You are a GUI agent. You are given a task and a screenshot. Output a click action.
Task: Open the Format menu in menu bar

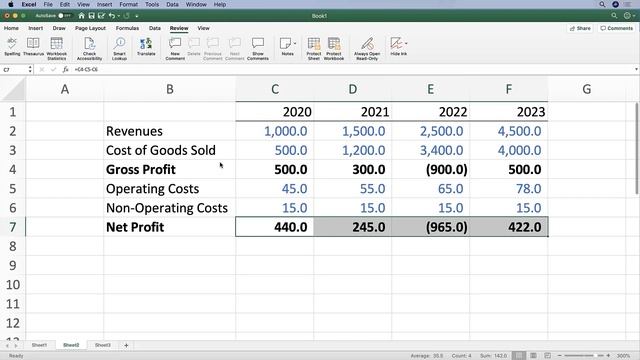[129, 4]
